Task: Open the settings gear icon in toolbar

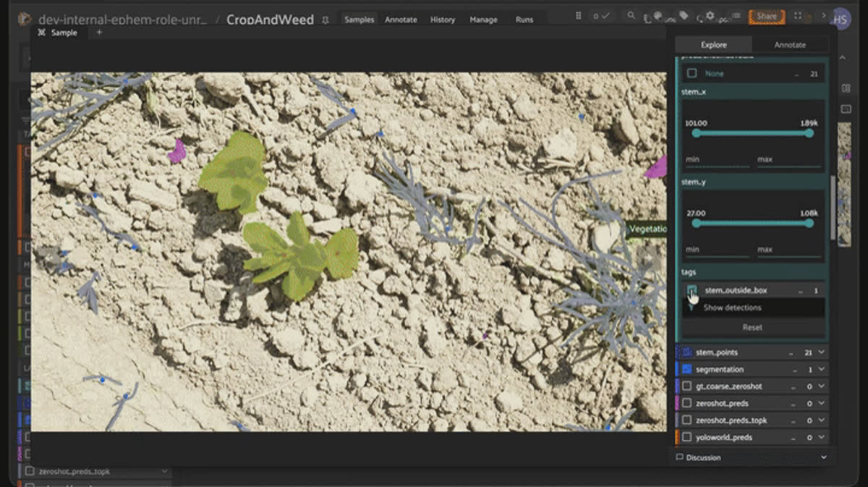Action: coord(710,16)
